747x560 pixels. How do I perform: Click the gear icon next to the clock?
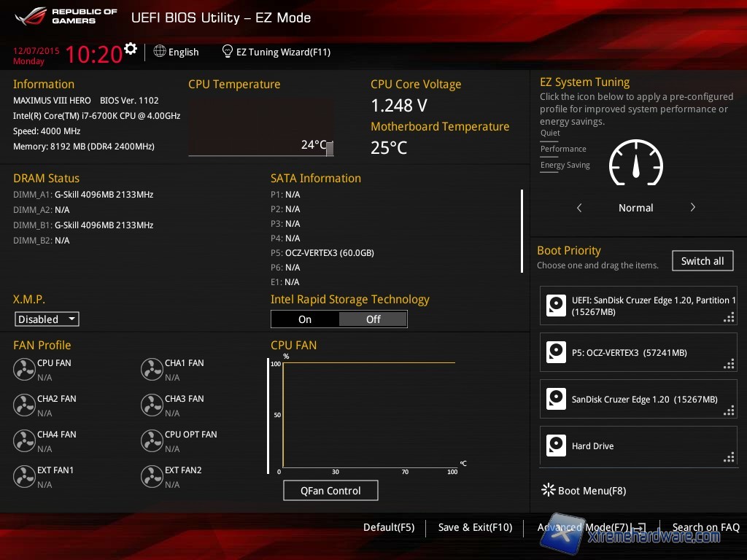[131, 49]
